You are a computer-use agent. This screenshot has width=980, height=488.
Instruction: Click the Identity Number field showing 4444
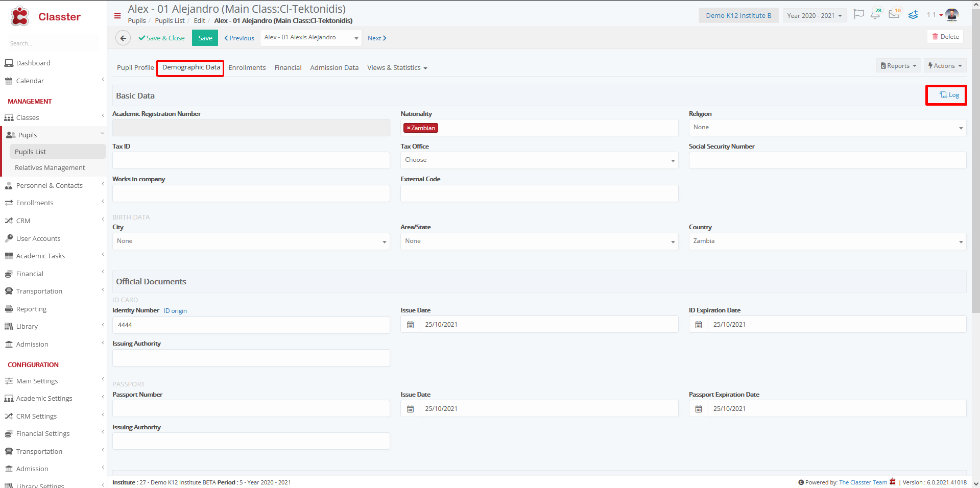point(251,325)
